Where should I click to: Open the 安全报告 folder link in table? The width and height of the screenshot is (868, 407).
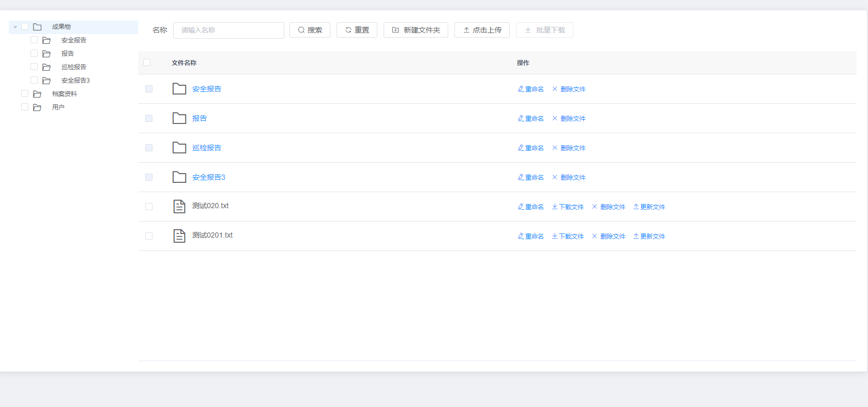[x=207, y=89]
